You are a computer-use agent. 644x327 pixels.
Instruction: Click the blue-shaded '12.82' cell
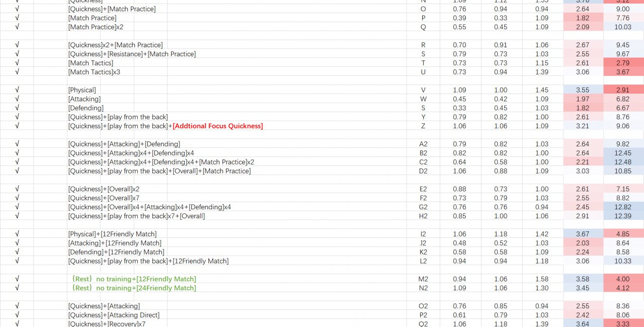click(623, 207)
